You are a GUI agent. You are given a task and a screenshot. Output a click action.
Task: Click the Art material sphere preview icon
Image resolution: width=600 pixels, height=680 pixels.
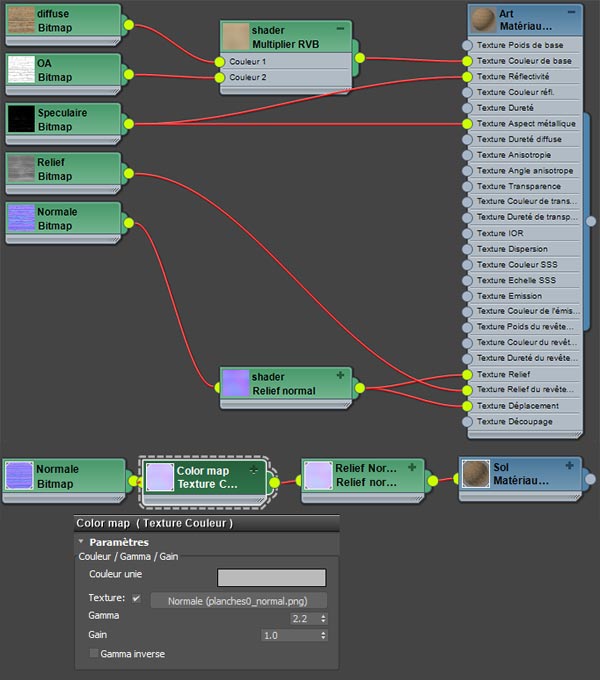tap(482, 20)
